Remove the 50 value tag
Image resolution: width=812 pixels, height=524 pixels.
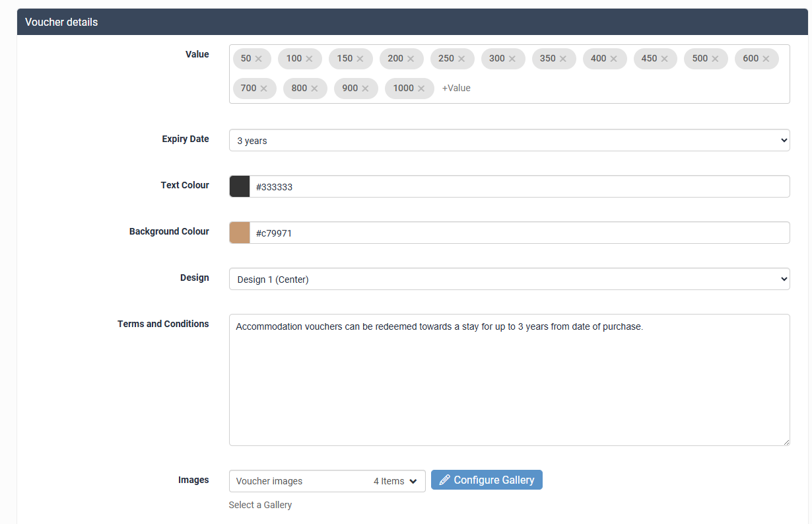(x=259, y=59)
